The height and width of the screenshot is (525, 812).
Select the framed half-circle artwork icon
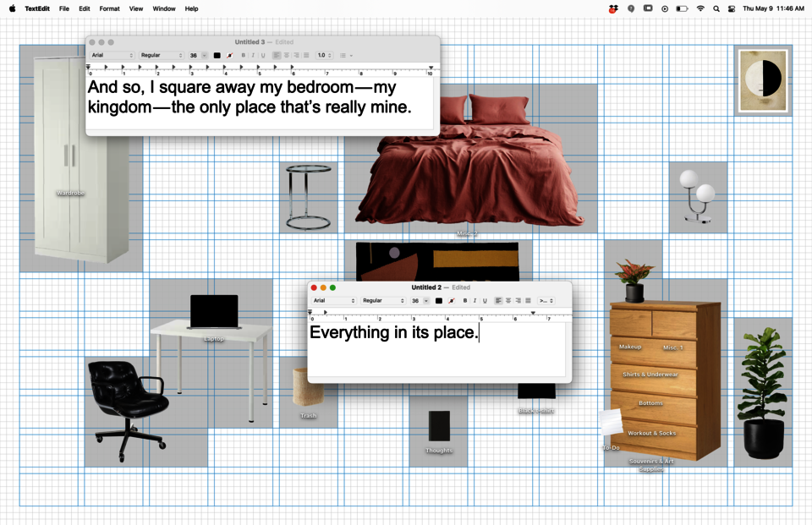pyautogui.click(x=763, y=80)
